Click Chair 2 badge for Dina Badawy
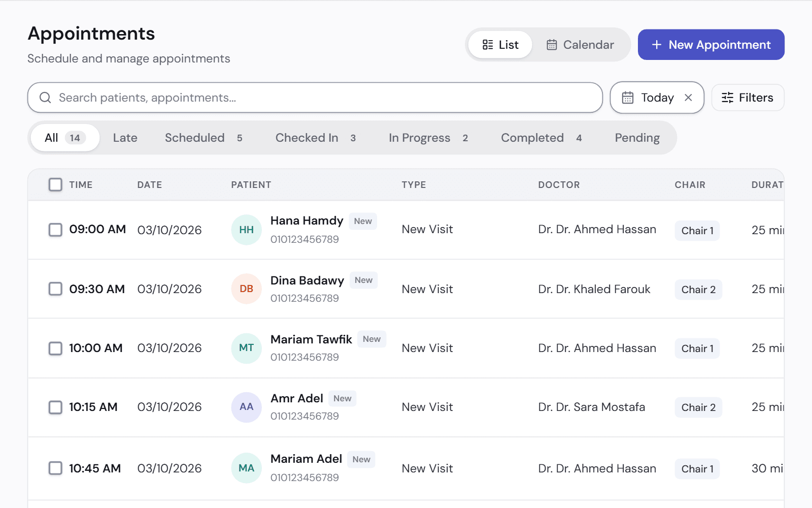This screenshot has height=508, width=812. coord(698,290)
